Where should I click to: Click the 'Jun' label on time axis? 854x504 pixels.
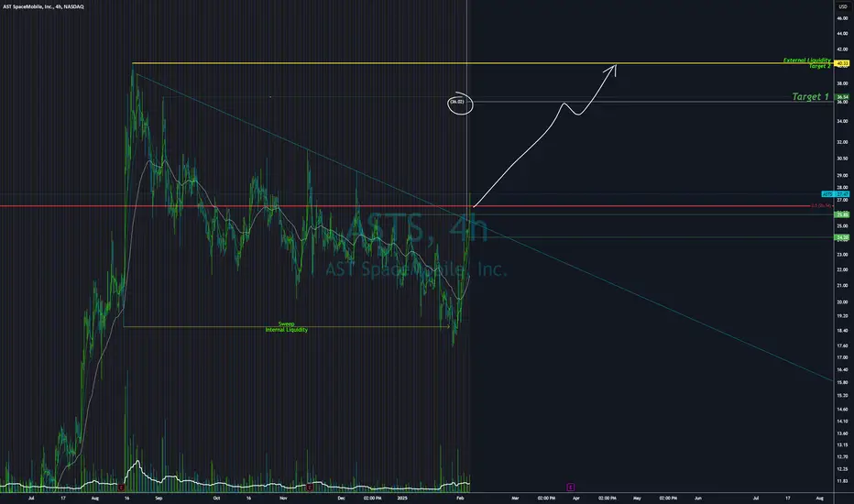click(698, 498)
